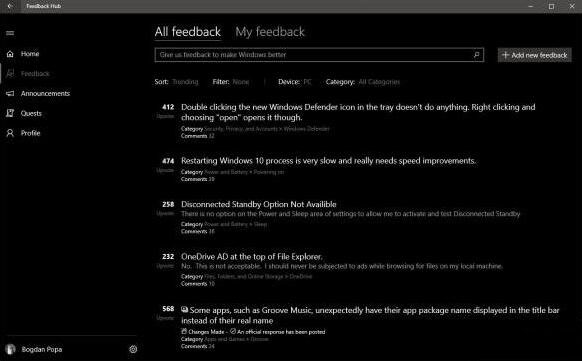
Task: Click the search magnifier icon
Action: pyautogui.click(x=477, y=55)
